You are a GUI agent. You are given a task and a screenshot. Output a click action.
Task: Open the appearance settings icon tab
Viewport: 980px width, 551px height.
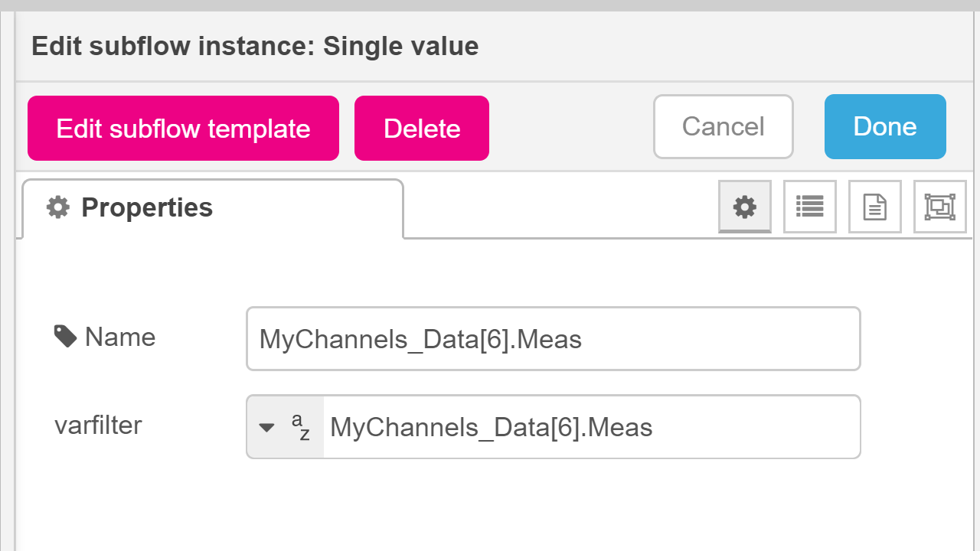[x=939, y=207]
